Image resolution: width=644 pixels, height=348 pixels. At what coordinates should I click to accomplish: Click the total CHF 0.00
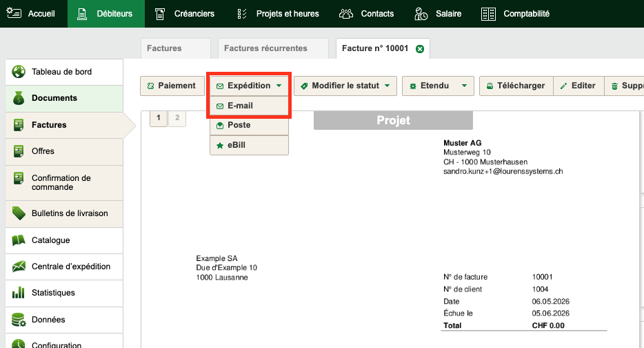pyautogui.click(x=548, y=325)
